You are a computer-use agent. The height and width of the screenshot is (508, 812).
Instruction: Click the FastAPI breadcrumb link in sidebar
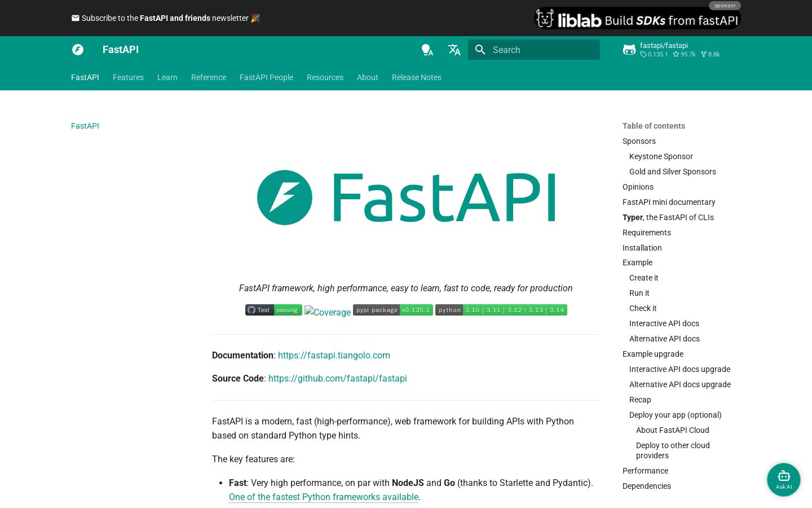click(x=85, y=126)
